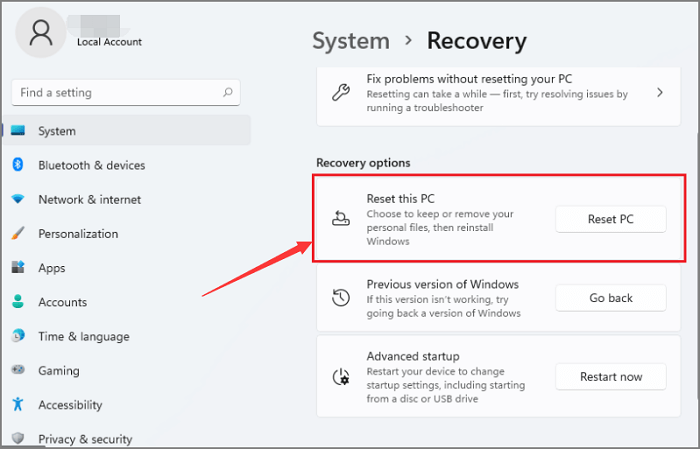This screenshot has height=449, width=700.
Task: Click the Gaming controller icon
Action: pyautogui.click(x=18, y=370)
